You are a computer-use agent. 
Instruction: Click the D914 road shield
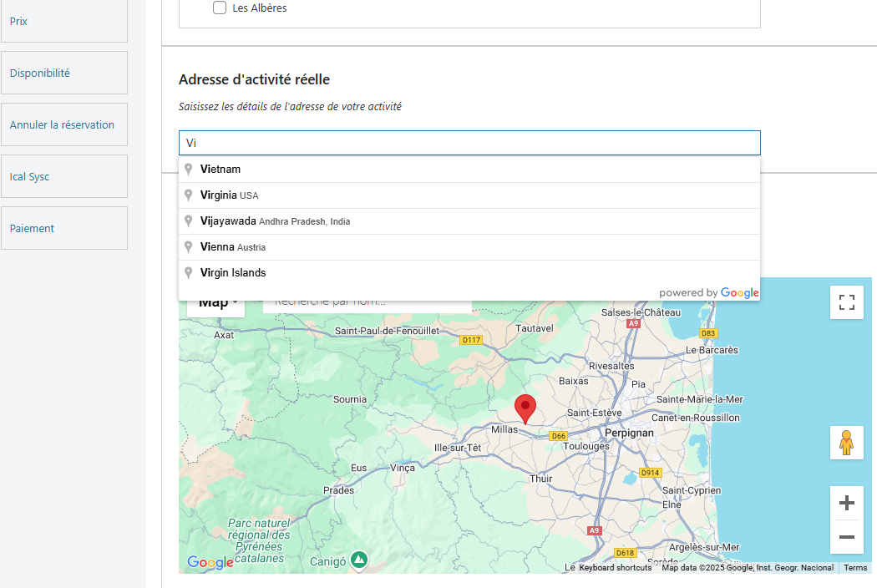coord(650,473)
